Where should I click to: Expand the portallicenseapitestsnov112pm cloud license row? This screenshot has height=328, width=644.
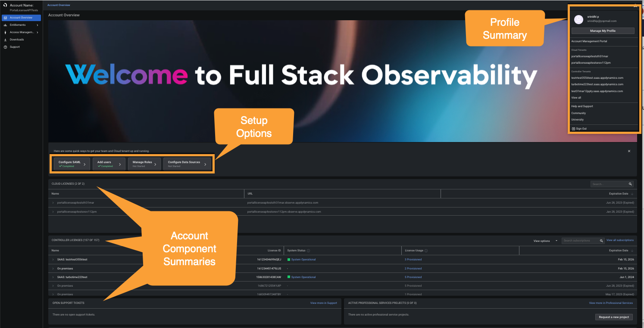click(x=53, y=212)
